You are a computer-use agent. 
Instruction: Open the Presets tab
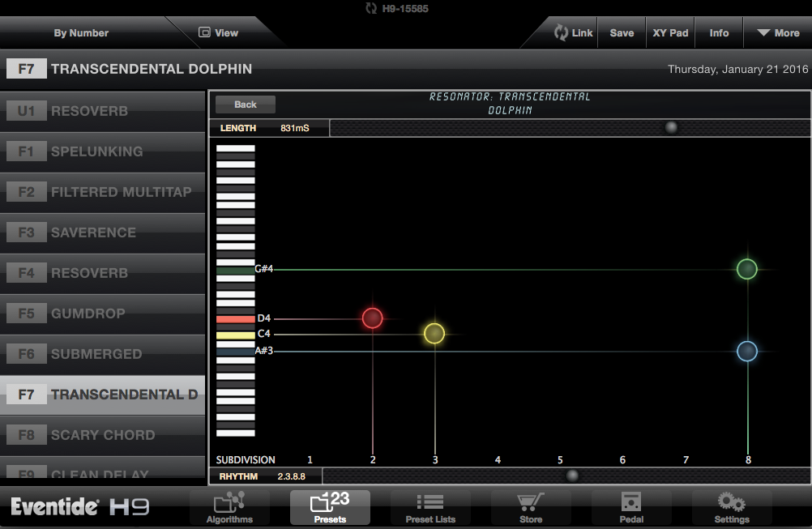[x=330, y=507]
